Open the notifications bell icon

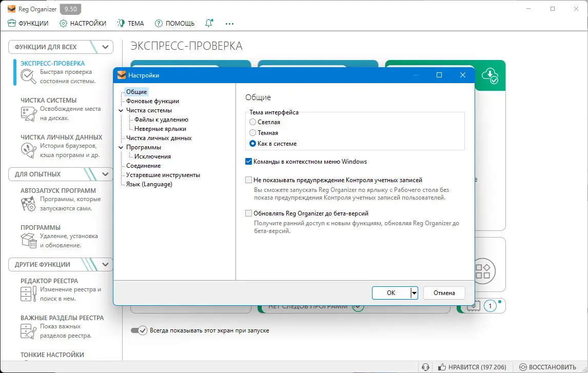click(x=209, y=23)
